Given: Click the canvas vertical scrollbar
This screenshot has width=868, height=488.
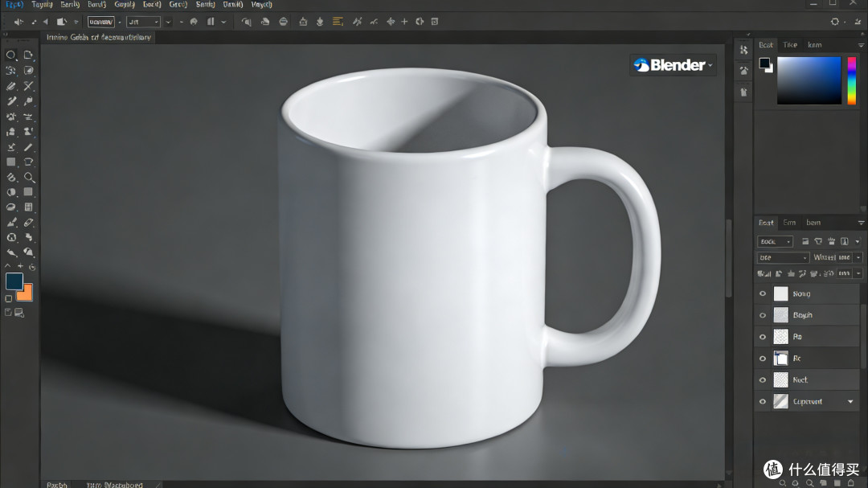Looking at the screenshot, I should pos(729,259).
